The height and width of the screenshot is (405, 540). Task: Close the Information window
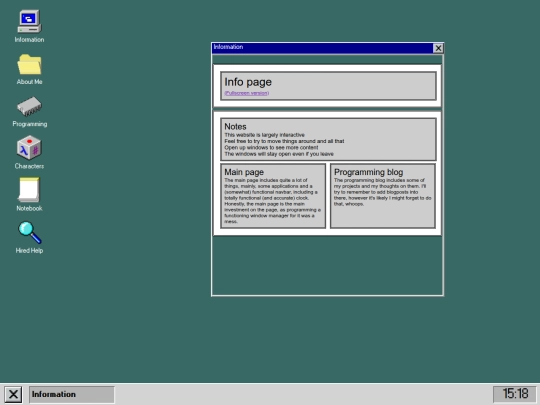pos(438,48)
